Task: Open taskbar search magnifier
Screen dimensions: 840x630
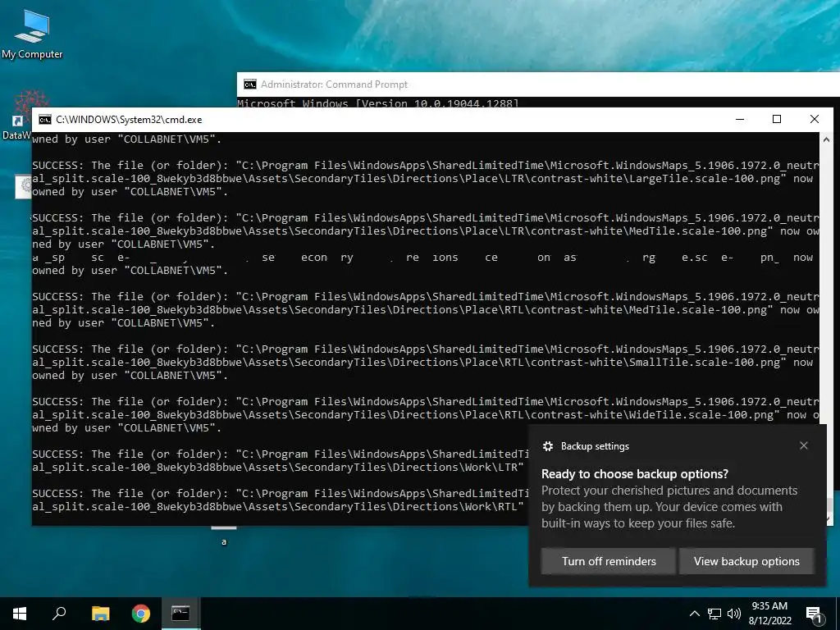Action: [x=59, y=614]
